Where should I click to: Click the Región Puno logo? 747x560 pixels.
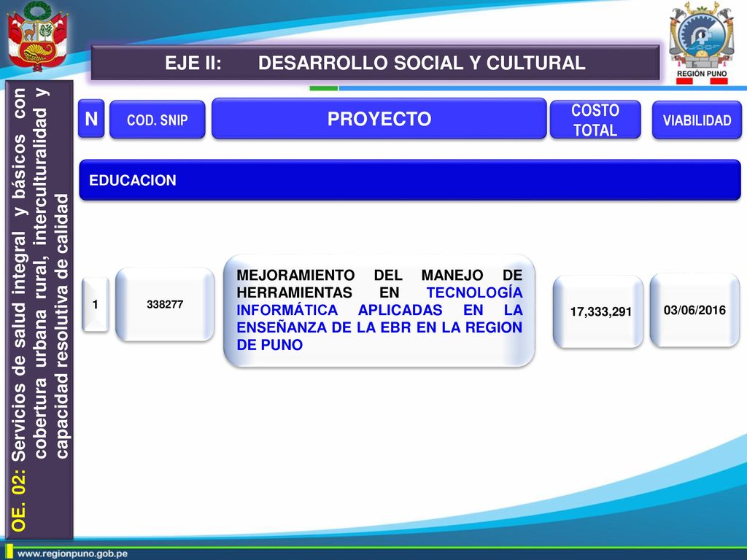point(702,42)
